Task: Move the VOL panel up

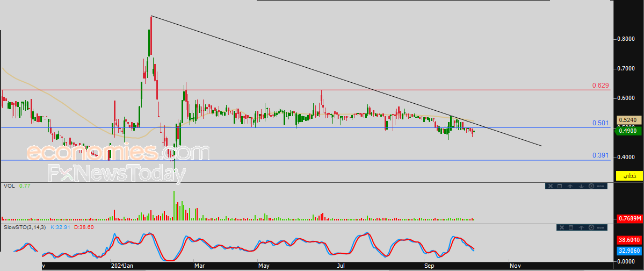Action: (570, 186)
